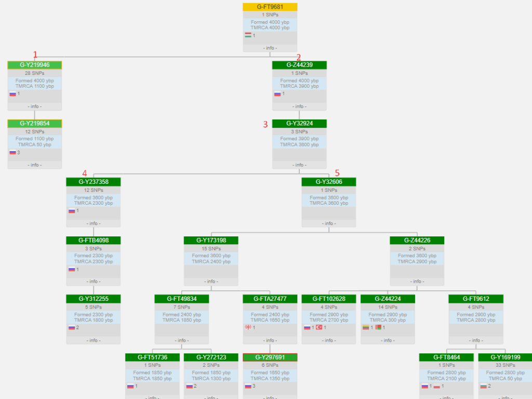This screenshot has width=532, height=399.
Task: Select the Lithuanian flag in G-Z44224
Action: (366, 327)
